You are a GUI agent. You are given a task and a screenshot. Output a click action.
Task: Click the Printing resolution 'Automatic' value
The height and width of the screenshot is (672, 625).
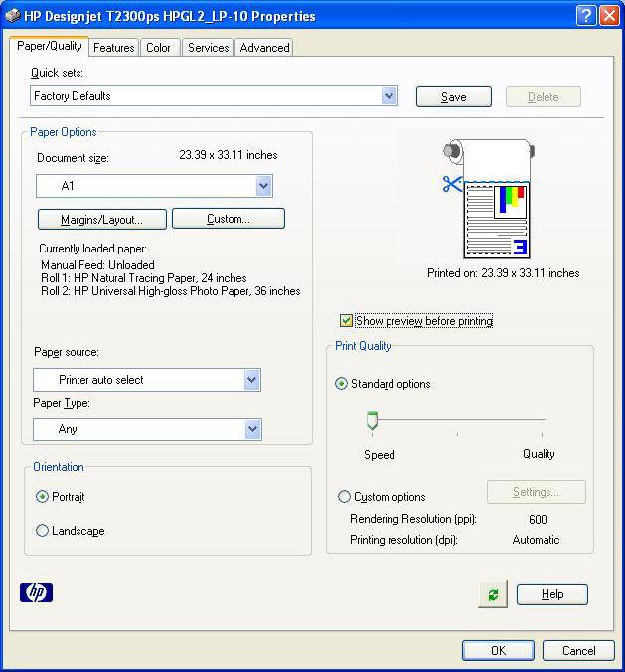pos(536,540)
